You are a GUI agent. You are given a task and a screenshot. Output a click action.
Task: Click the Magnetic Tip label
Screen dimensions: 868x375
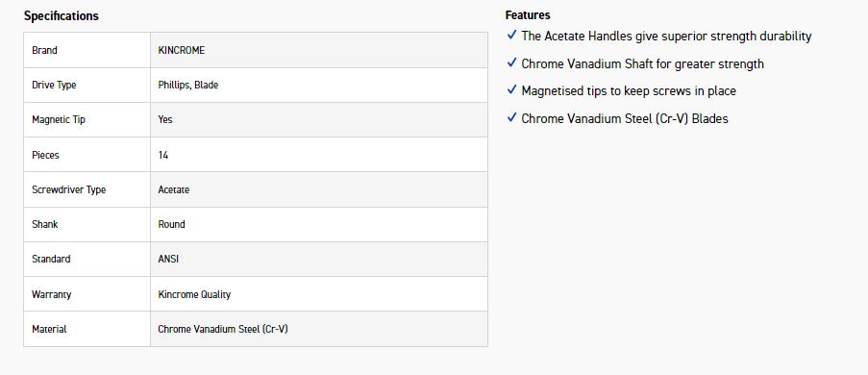(x=58, y=119)
